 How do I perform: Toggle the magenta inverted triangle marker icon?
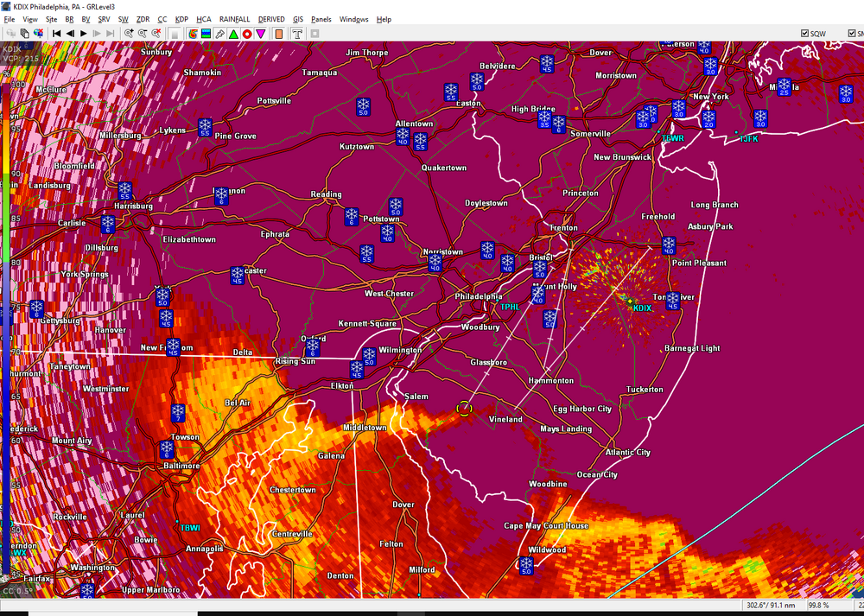[x=260, y=33]
